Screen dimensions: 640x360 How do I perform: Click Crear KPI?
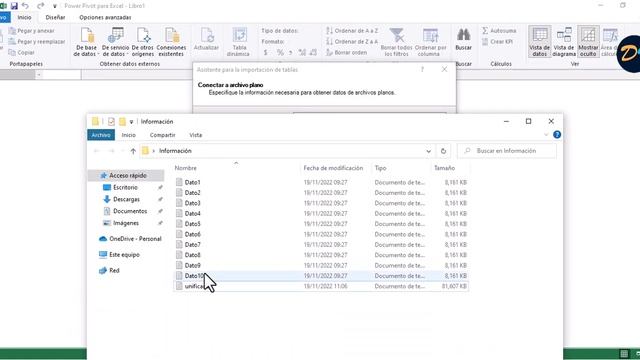click(x=497, y=42)
